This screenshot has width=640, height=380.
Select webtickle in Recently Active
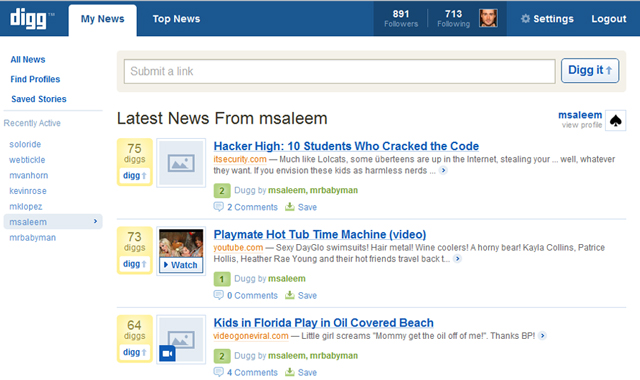pos(27,160)
